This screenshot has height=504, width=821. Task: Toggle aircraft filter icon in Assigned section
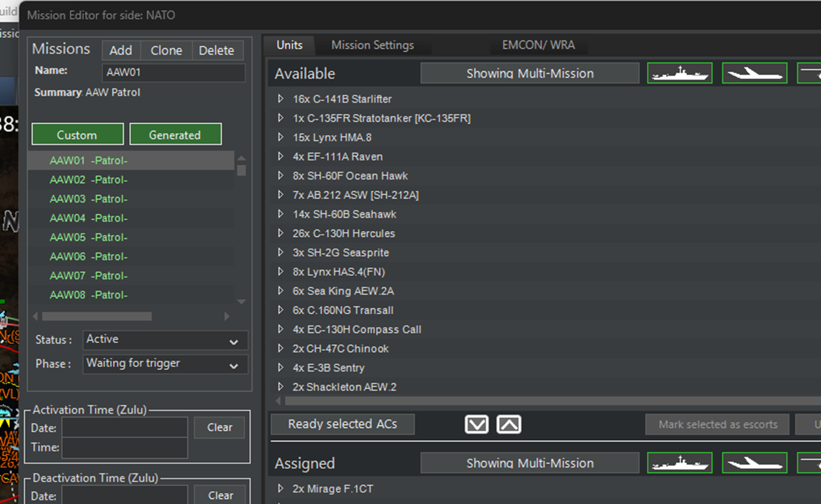coord(755,463)
